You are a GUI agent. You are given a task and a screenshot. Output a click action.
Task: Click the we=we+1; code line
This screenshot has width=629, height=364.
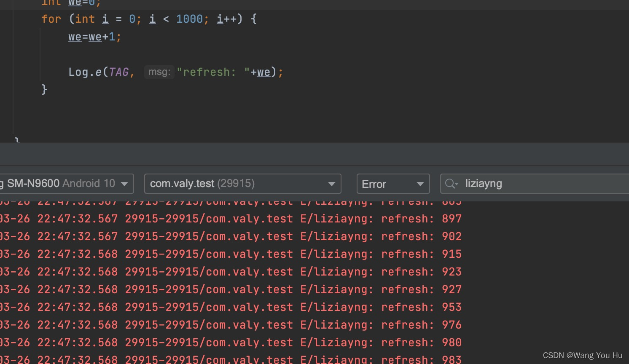[95, 37]
